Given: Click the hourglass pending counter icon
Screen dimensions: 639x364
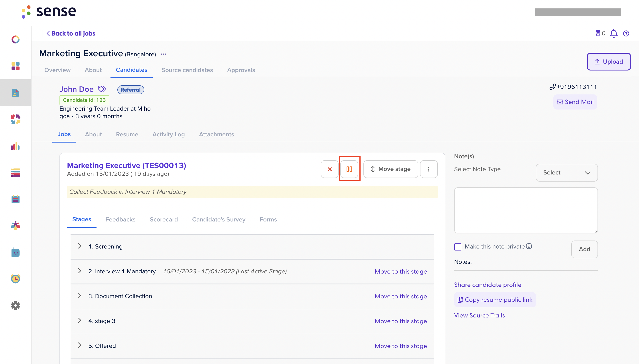Looking at the screenshot, I should pyautogui.click(x=598, y=33).
